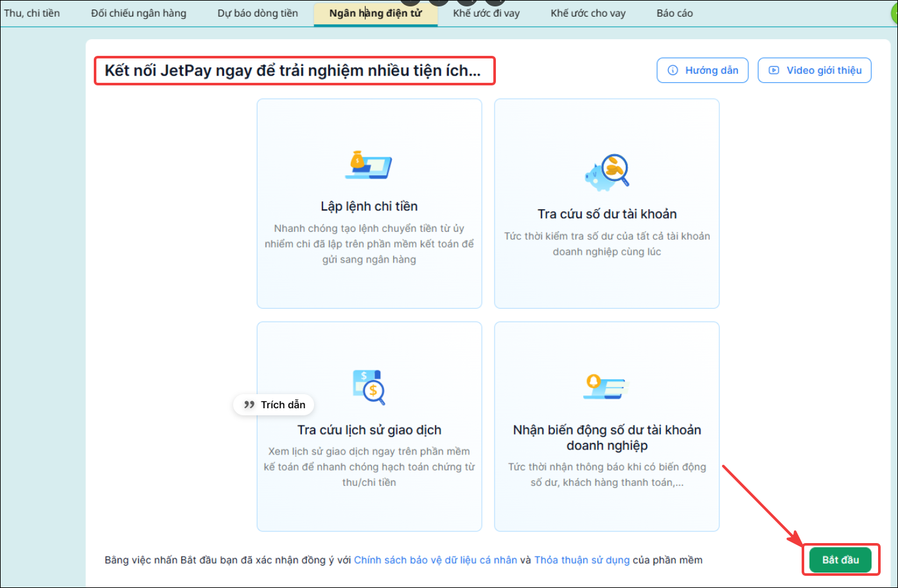
Task: Select Nhận biến động số dư tài khoản title
Action: (607, 438)
